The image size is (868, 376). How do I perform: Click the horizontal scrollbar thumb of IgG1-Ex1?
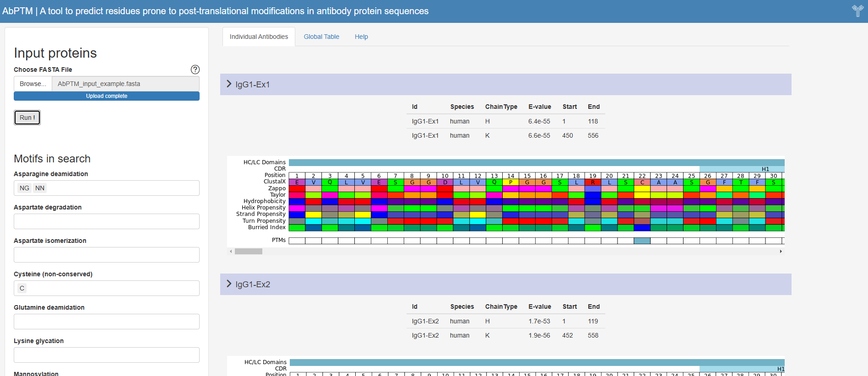(x=249, y=251)
